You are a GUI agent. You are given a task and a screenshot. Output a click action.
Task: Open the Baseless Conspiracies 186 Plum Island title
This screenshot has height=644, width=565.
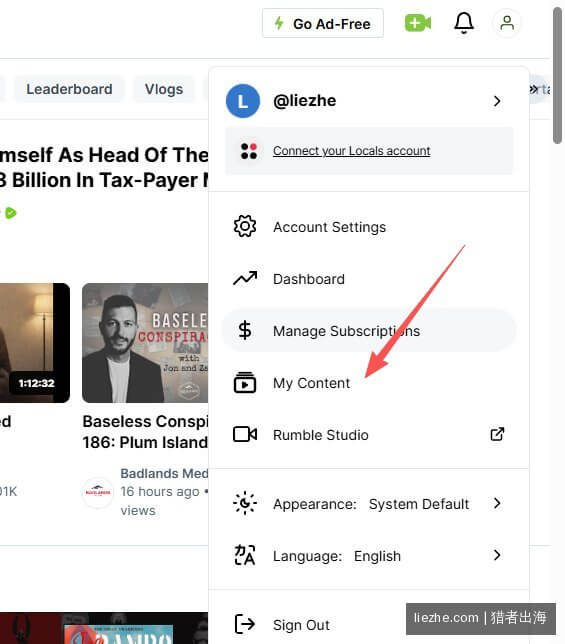tap(145, 432)
